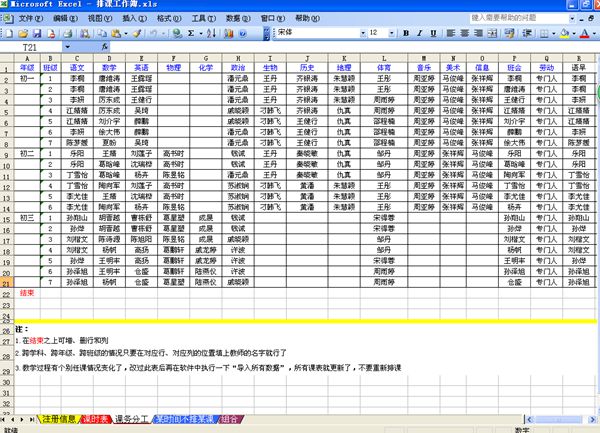This screenshot has width=600, height=433.
Task: Toggle italic formatting
Action: tap(420, 33)
